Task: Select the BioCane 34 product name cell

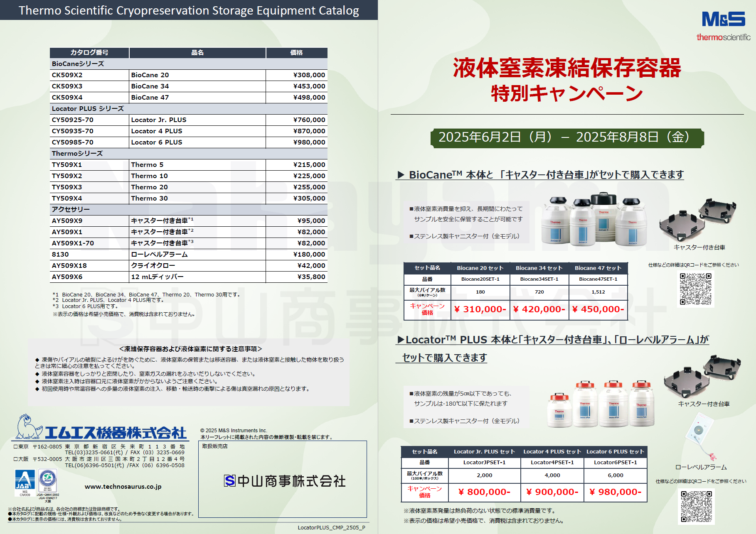Action: click(197, 86)
